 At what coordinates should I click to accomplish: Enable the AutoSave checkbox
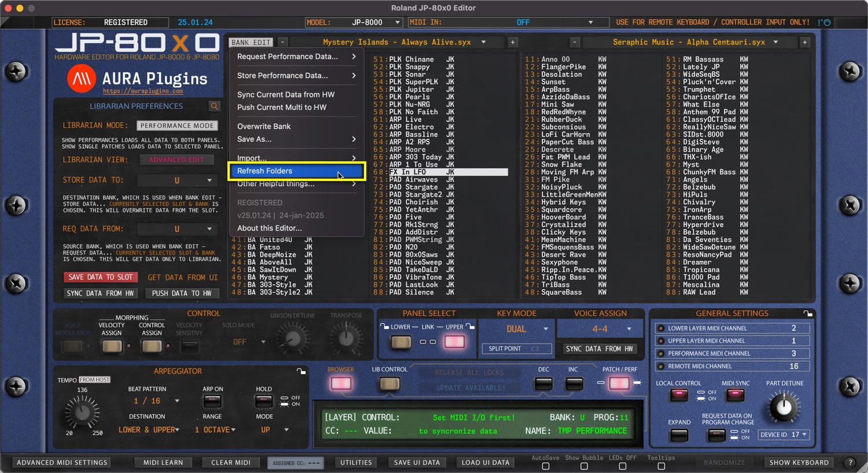click(545, 466)
